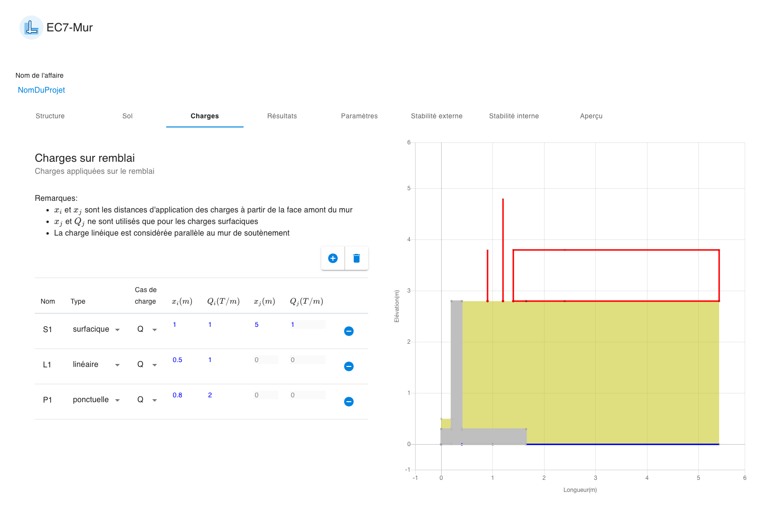Screen dimensions: 777x532
Task: Remove the L1 load row
Action: pos(349,366)
